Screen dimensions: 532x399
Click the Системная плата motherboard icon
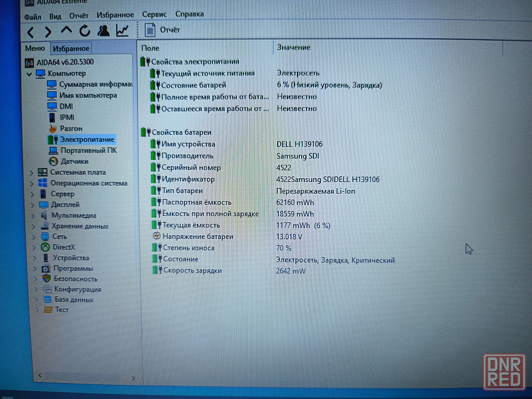point(43,172)
